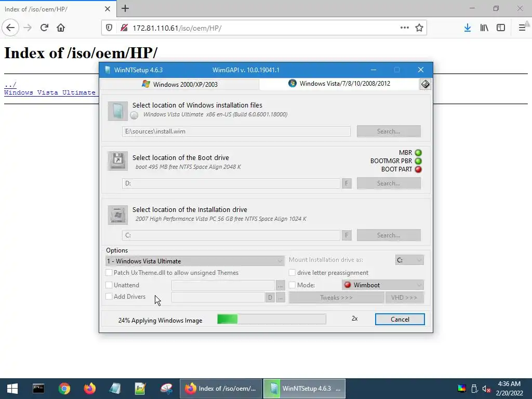The image size is (532, 399).
Task: Launch Command Prompt from taskbar
Action: 38,389
